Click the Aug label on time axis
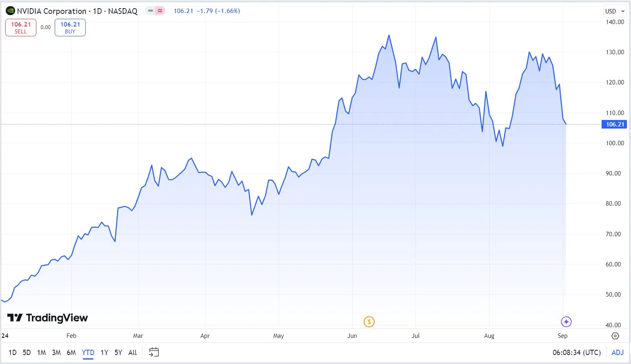The width and height of the screenshot is (631, 364). coord(489,336)
